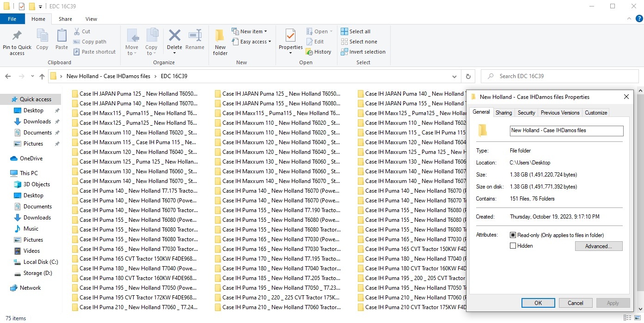
Task: Switch to the View ribbon tab
Action: 91,19
